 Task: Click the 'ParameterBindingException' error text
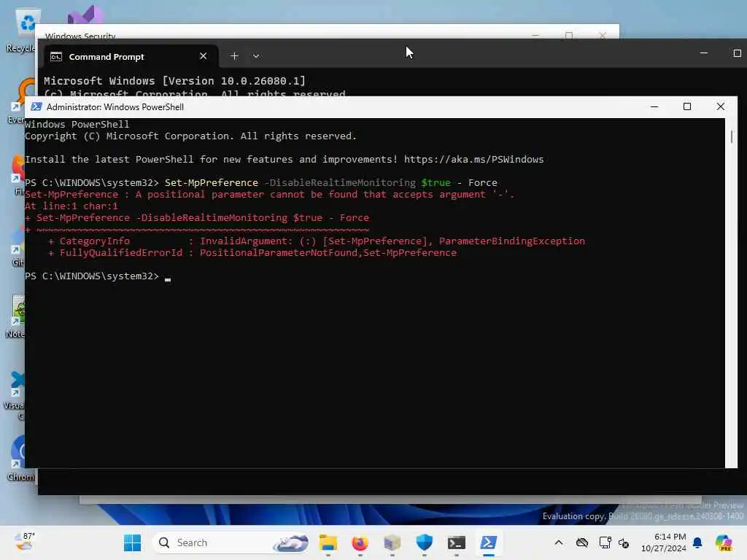pyautogui.click(x=511, y=241)
